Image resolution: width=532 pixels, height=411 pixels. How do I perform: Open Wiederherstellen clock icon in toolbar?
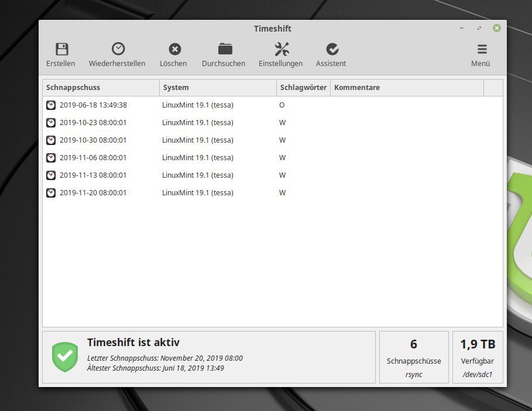[118, 49]
